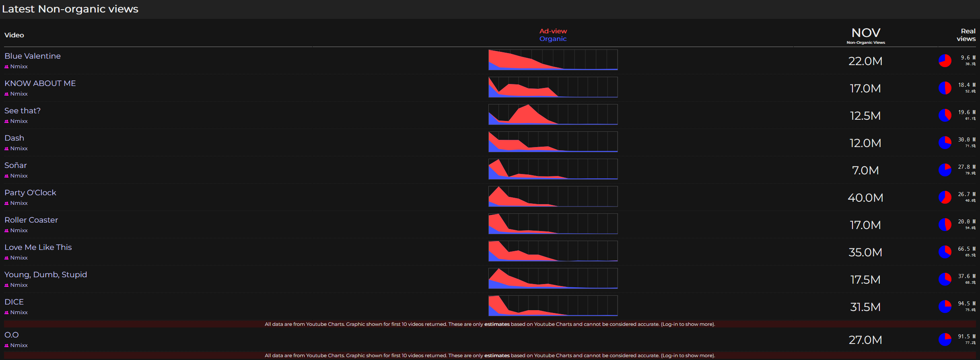This screenshot has height=360, width=980.
Task: Click the Nmixx artist link under Dash
Action: click(x=19, y=148)
